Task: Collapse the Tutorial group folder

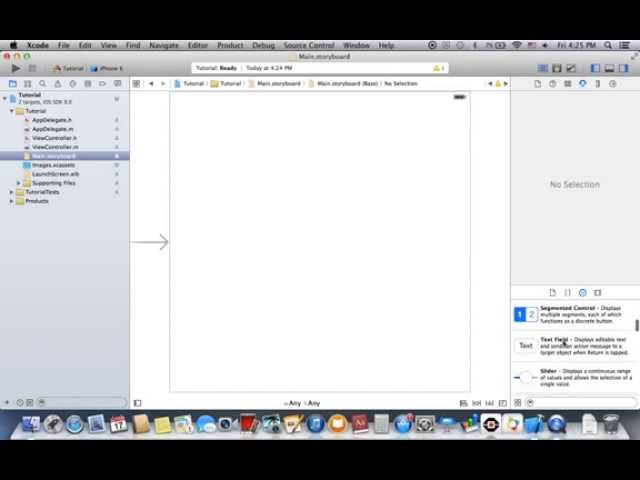Action: click(x=12, y=111)
